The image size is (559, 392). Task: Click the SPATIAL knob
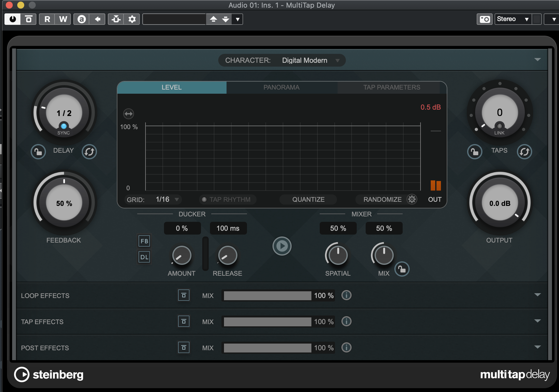click(x=338, y=255)
